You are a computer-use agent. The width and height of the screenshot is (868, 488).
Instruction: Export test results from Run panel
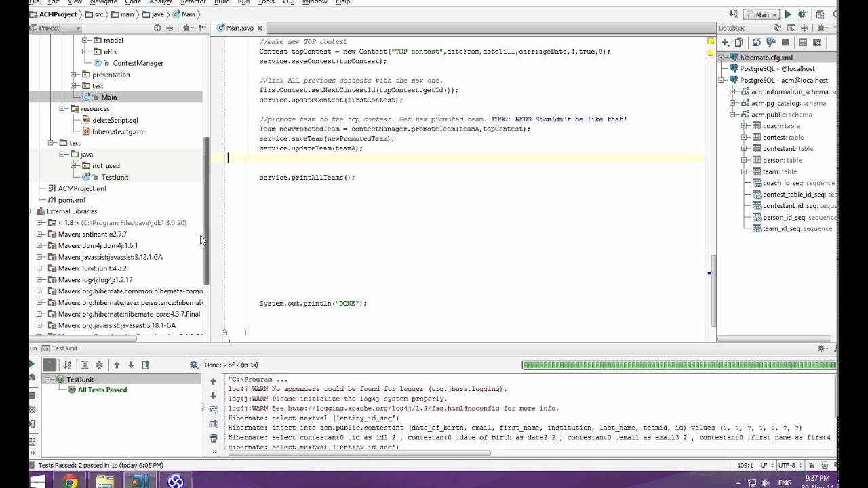(x=145, y=365)
